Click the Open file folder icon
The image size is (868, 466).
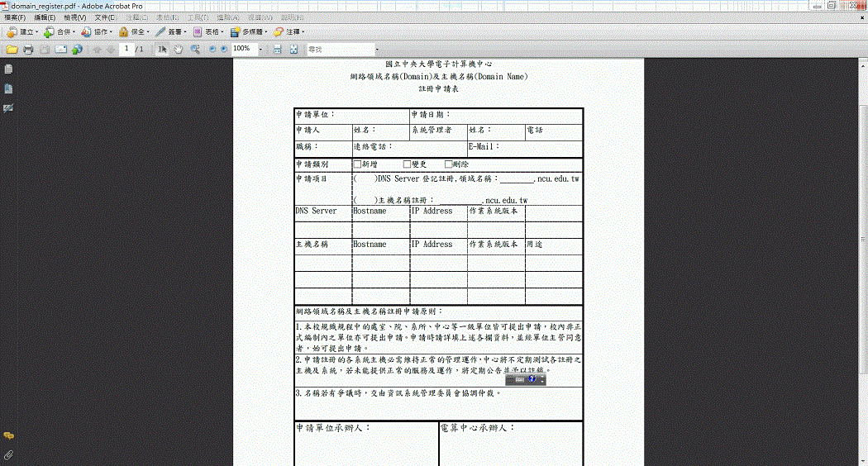[x=12, y=50]
